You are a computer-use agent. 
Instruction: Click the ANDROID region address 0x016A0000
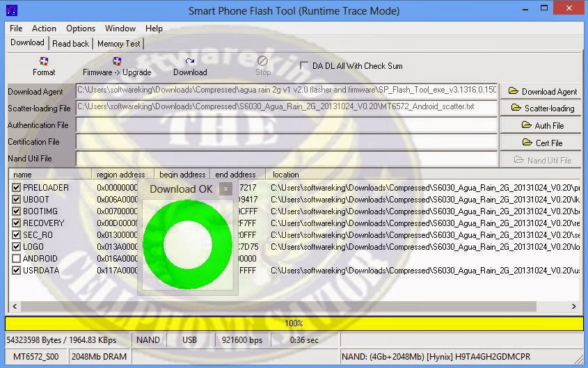[117, 259]
